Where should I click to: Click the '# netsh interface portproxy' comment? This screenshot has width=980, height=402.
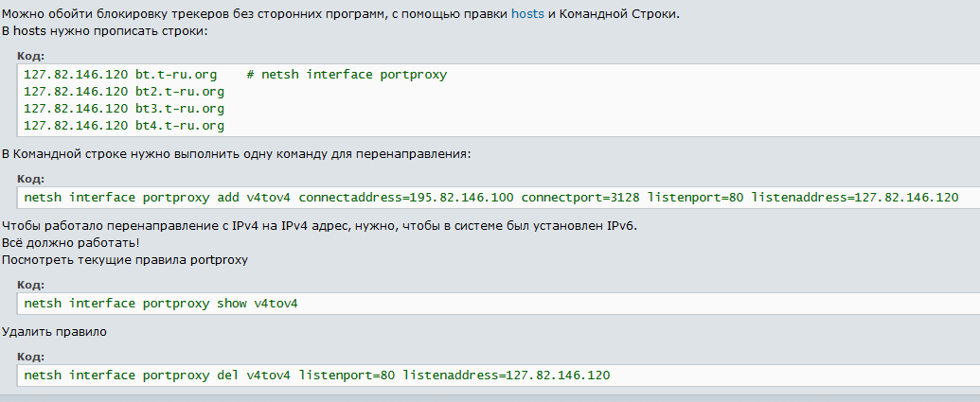pyautogui.click(x=347, y=75)
